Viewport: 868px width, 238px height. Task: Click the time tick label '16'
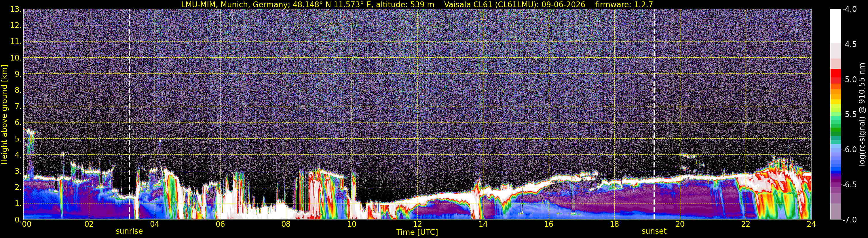coord(549,224)
